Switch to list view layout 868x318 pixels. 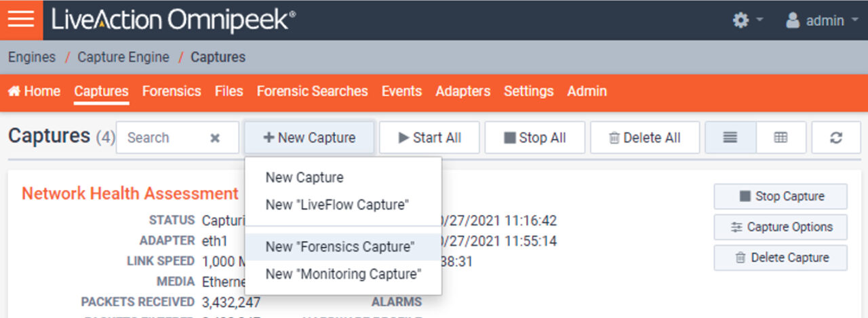tap(730, 138)
